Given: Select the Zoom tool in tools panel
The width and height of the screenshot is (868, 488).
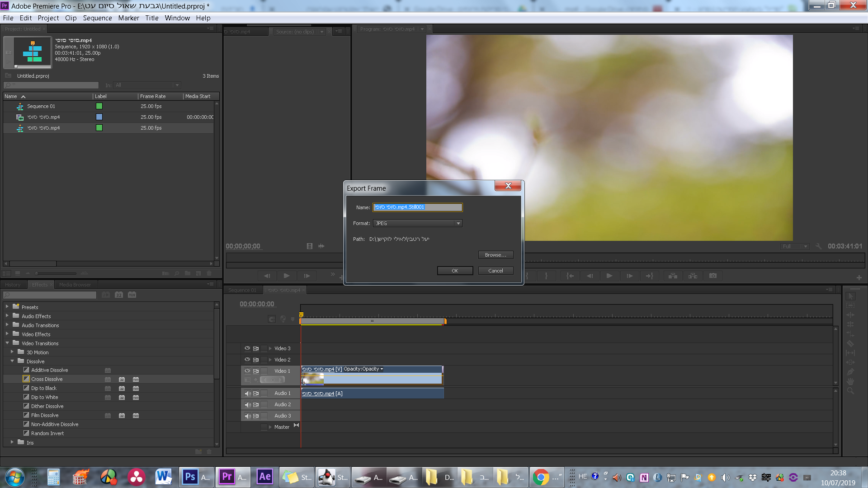Looking at the screenshot, I should (x=850, y=391).
